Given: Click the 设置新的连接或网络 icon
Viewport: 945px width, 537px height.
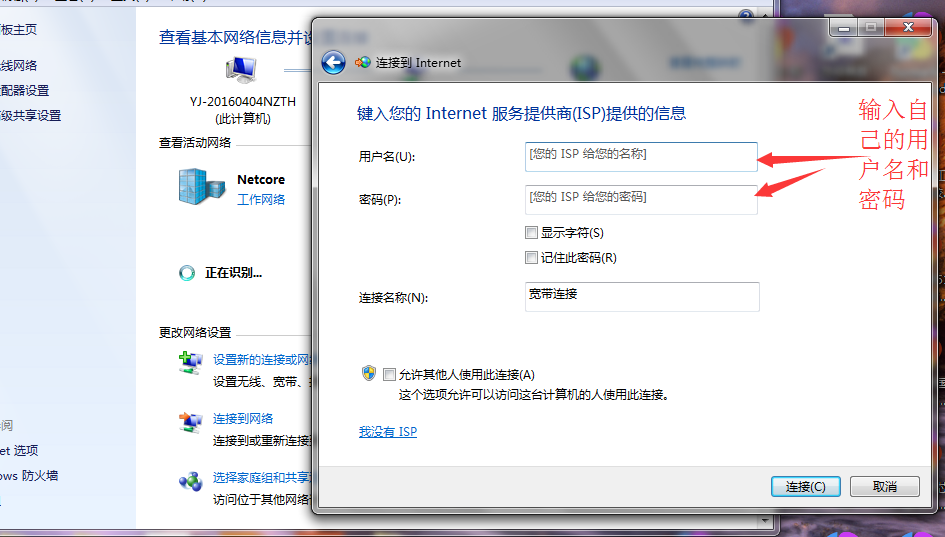Looking at the screenshot, I should [x=190, y=363].
